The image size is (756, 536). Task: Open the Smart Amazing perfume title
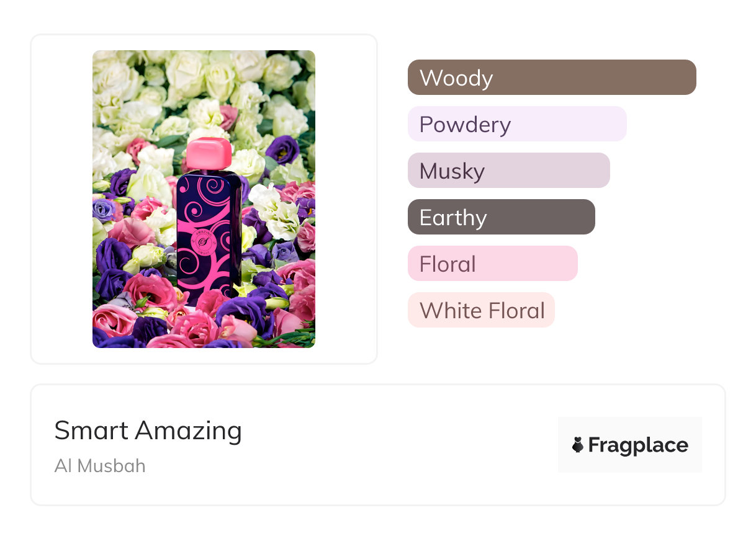tap(148, 431)
